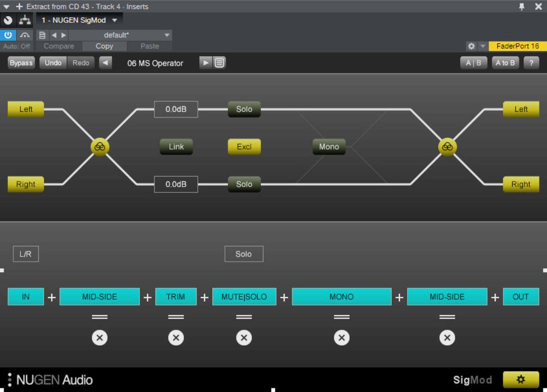This screenshot has height=392, width=547.
Task: Open the routing/sidechain icon in the header
Action: coord(25,20)
